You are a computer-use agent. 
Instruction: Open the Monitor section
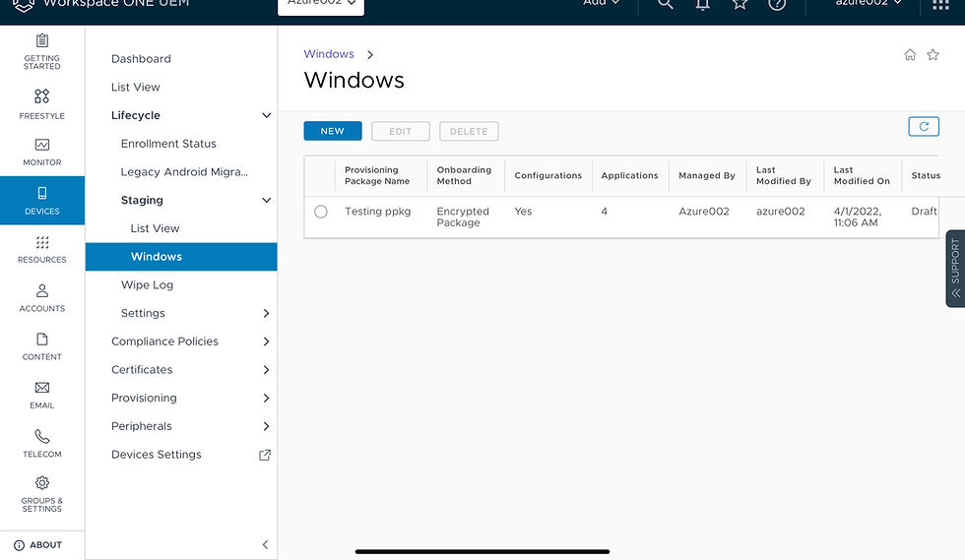[x=41, y=152]
